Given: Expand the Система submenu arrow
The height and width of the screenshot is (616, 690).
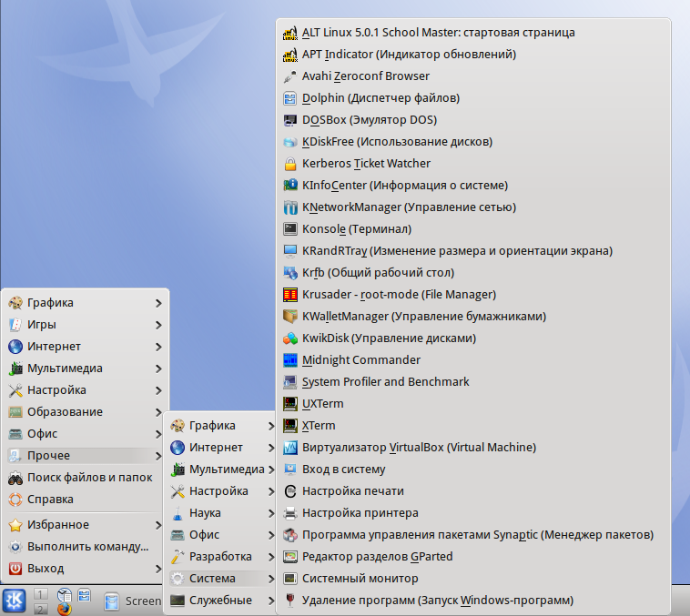Looking at the screenshot, I should coord(271,579).
